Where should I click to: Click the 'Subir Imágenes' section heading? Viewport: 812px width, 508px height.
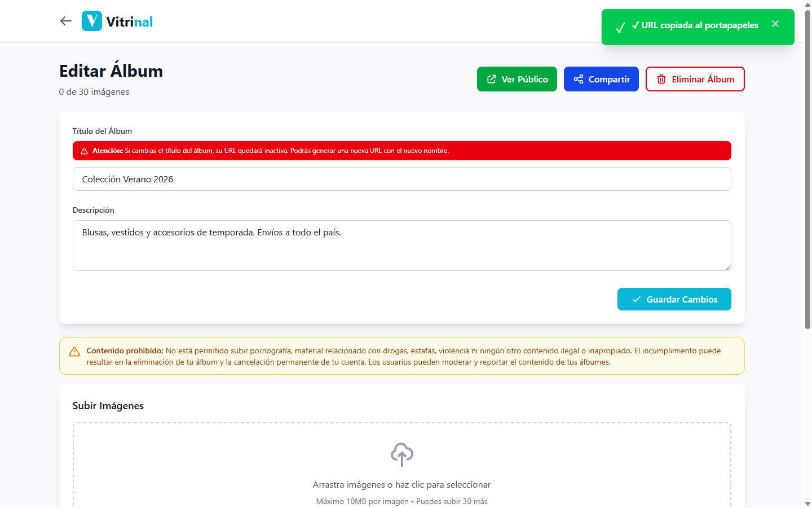(x=108, y=405)
